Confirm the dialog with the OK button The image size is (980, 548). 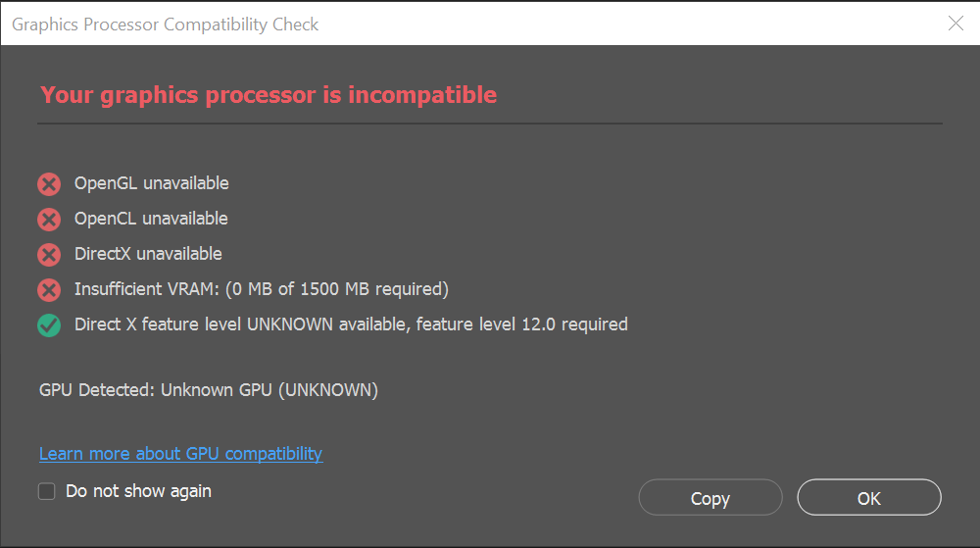click(869, 498)
